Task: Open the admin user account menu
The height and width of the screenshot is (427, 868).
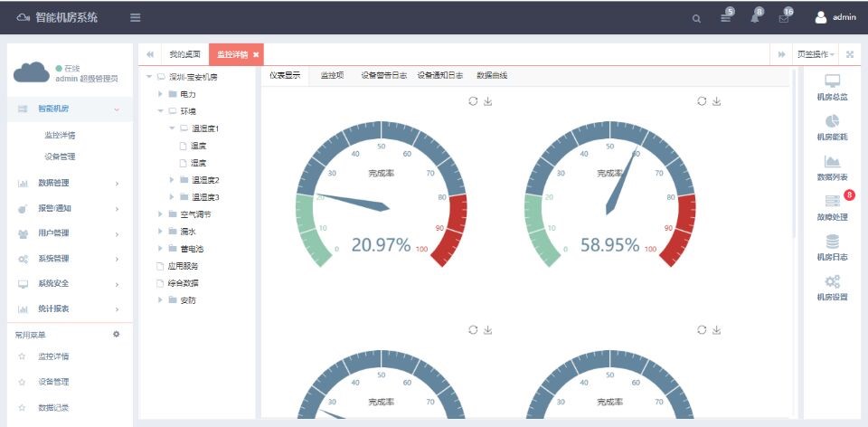Action: click(x=835, y=17)
